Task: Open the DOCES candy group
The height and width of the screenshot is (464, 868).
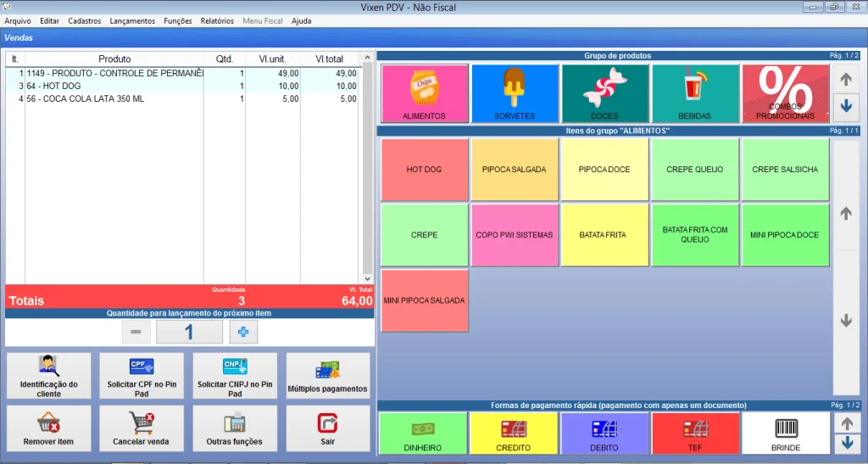Action: click(x=604, y=93)
